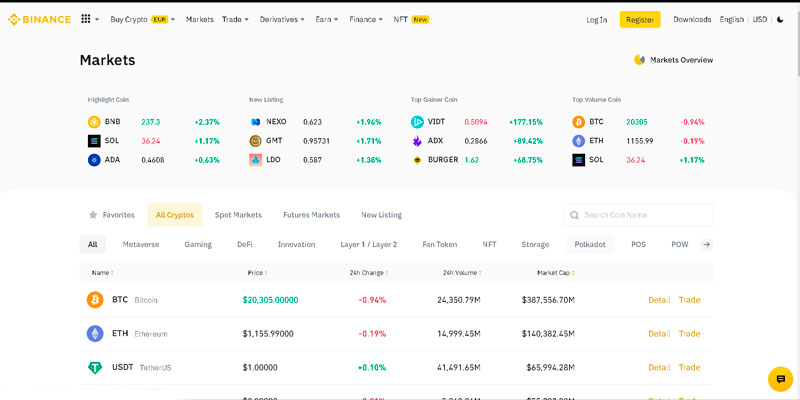This screenshot has width=800, height=400.
Task: Click the TetherUS icon in the table row
Action: pyautogui.click(x=95, y=367)
